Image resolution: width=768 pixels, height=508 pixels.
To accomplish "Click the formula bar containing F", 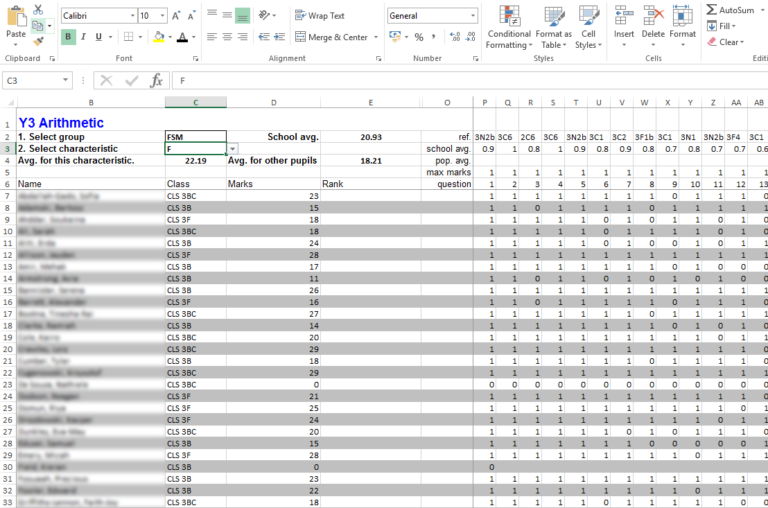I will coord(470,80).
